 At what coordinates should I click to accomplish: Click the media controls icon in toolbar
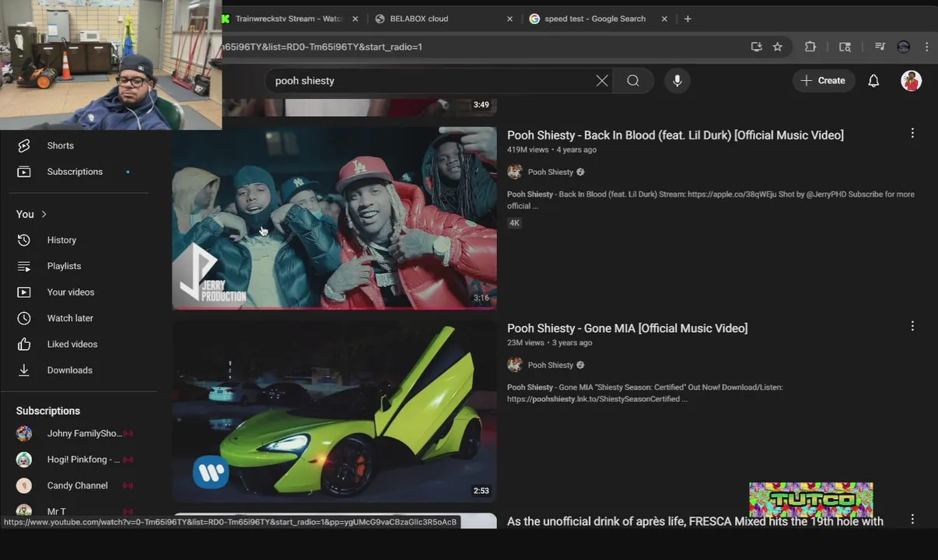coord(880,47)
